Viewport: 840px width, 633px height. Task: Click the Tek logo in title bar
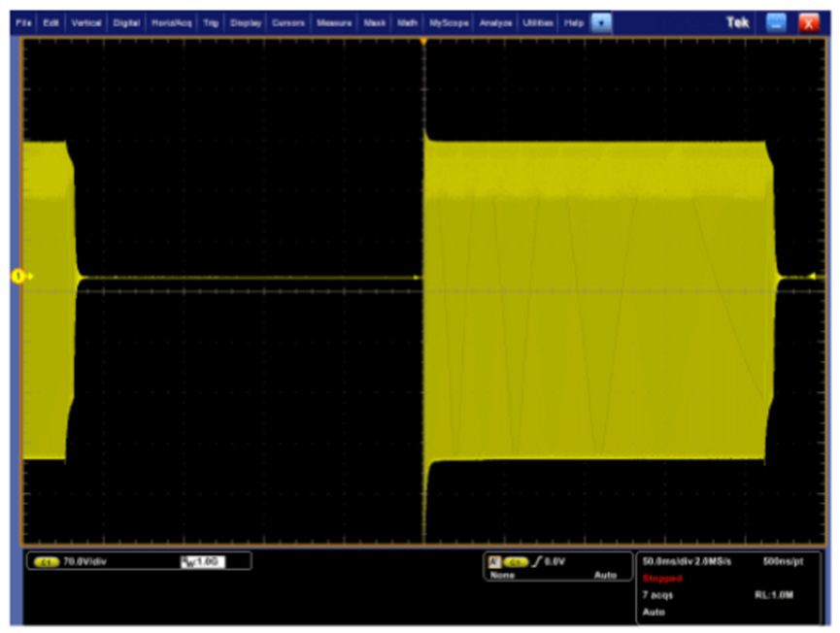click(738, 22)
